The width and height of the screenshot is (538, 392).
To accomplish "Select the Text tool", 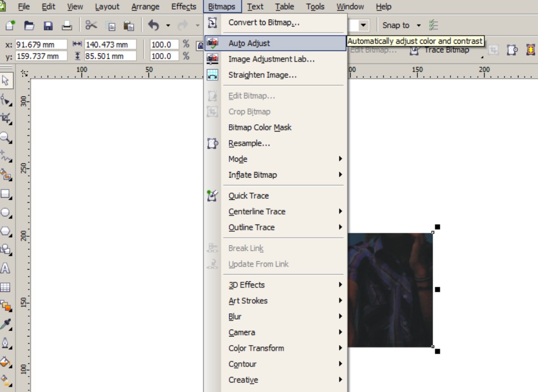I will tap(5, 268).
